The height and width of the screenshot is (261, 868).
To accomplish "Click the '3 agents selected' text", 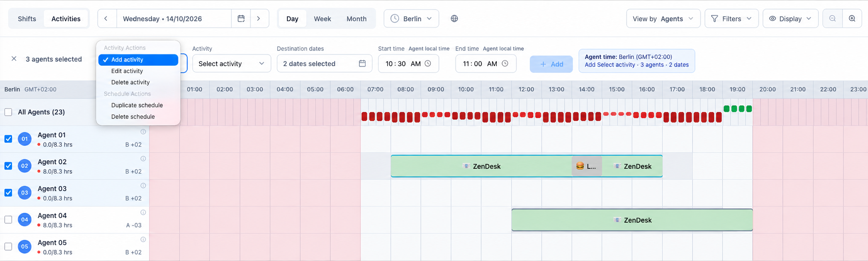I will click(54, 59).
